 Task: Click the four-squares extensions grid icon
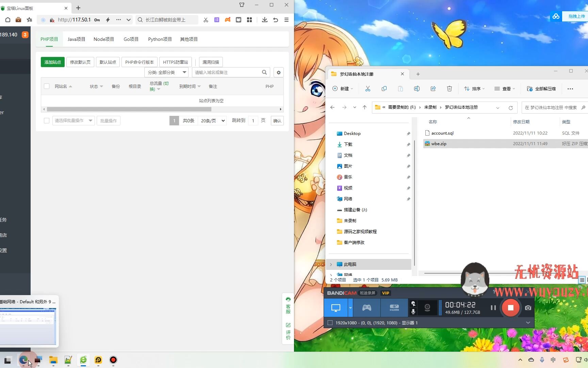(249, 20)
